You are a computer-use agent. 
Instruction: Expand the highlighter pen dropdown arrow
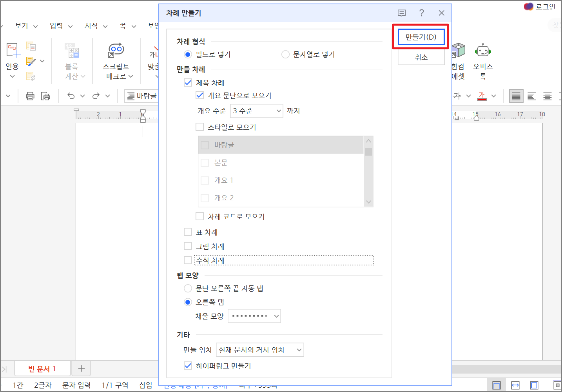pyautogui.click(x=42, y=61)
